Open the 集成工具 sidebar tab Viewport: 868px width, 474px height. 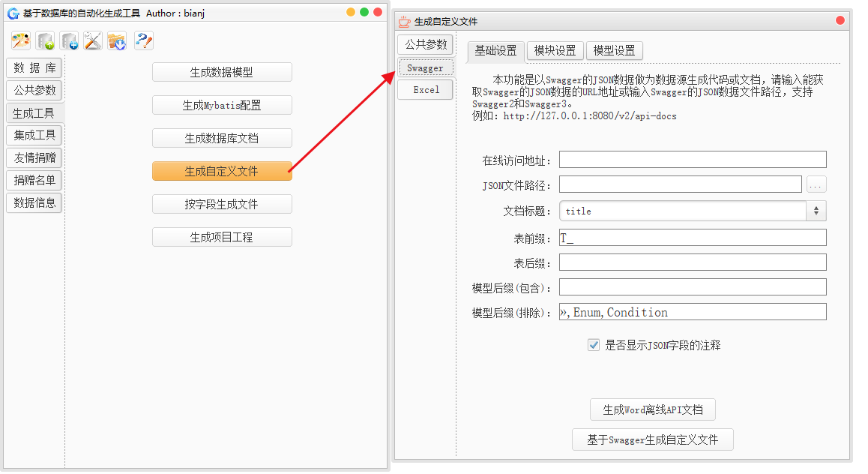click(34, 136)
